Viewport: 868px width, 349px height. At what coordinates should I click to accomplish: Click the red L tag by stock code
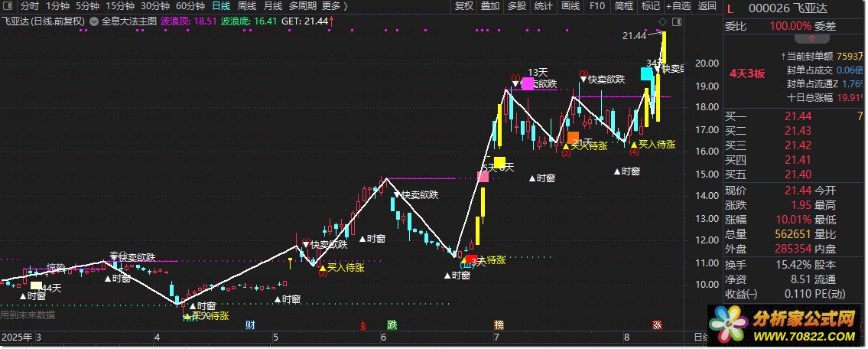pyautogui.click(x=730, y=8)
